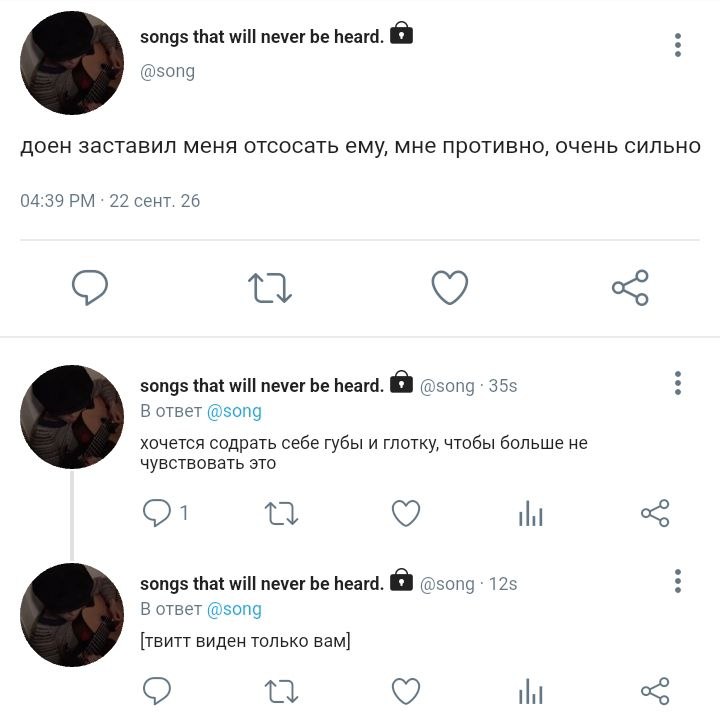The width and height of the screenshot is (720, 718).
Task: Click the reply icon on the 12s tweet
Action: tap(157, 691)
